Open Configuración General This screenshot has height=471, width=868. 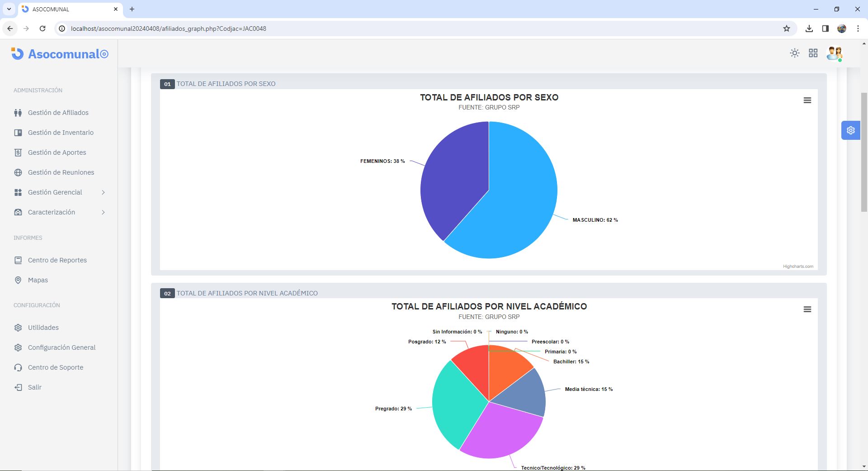coord(61,347)
